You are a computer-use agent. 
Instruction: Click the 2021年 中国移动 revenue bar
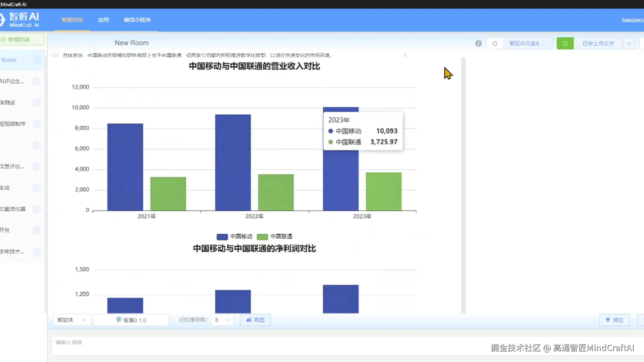[x=125, y=167]
